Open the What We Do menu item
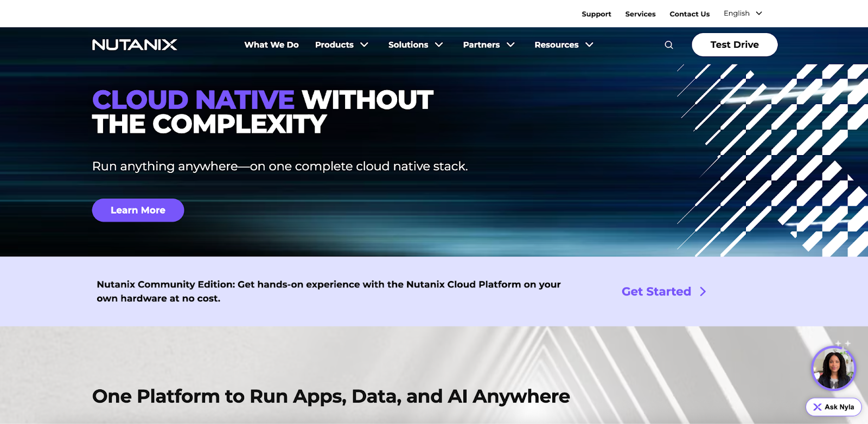The width and height of the screenshot is (868, 424). (271, 45)
